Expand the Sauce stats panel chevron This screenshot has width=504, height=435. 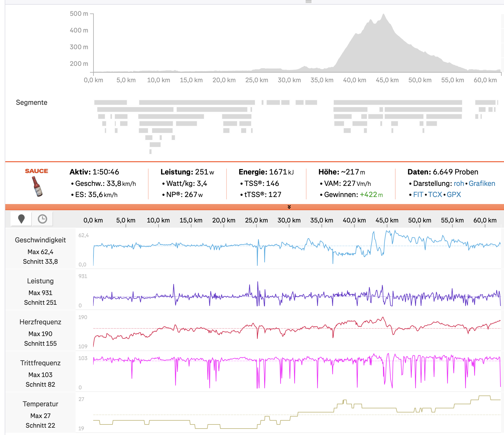point(289,207)
